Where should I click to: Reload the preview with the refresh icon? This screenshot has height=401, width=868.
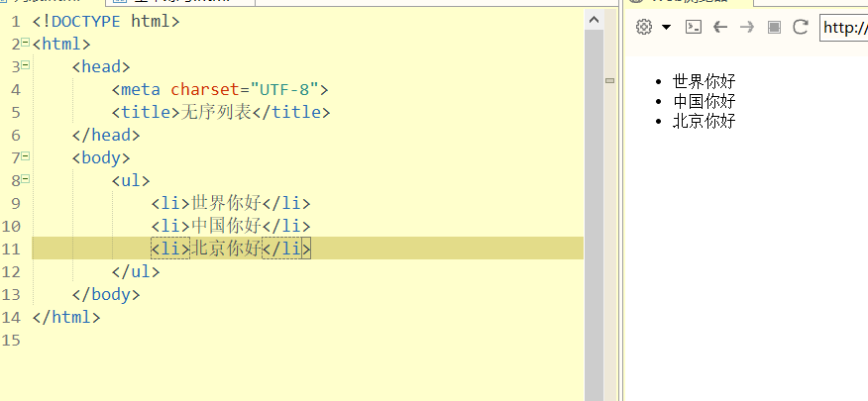tap(801, 27)
